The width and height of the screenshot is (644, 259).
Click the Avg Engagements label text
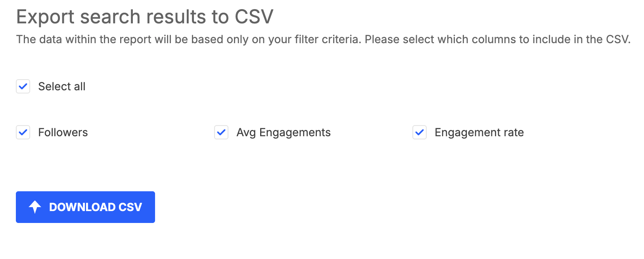(284, 133)
